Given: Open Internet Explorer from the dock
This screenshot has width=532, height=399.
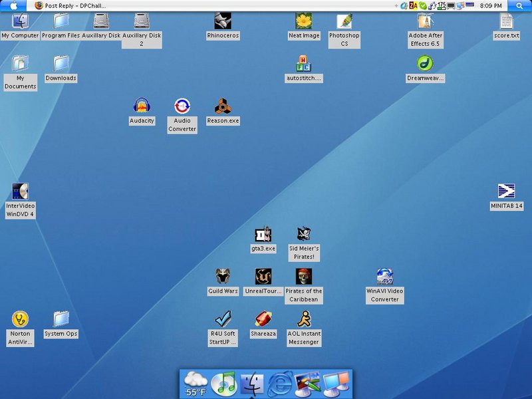Looking at the screenshot, I should coord(280,384).
